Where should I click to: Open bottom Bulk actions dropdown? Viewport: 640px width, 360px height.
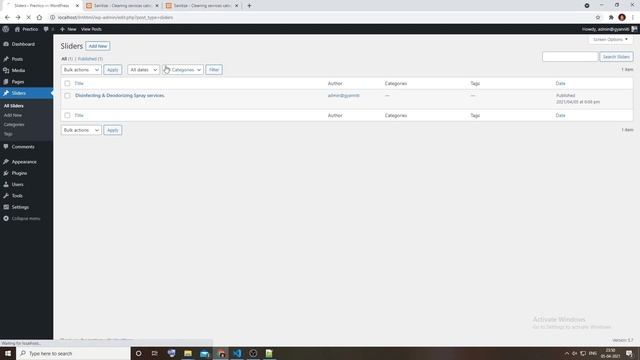[81, 130]
